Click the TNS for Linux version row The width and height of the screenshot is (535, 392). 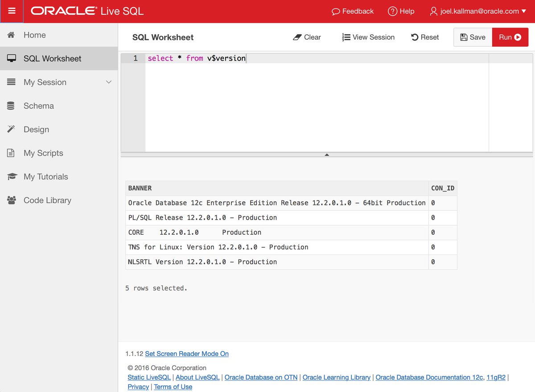(x=291, y=247)
